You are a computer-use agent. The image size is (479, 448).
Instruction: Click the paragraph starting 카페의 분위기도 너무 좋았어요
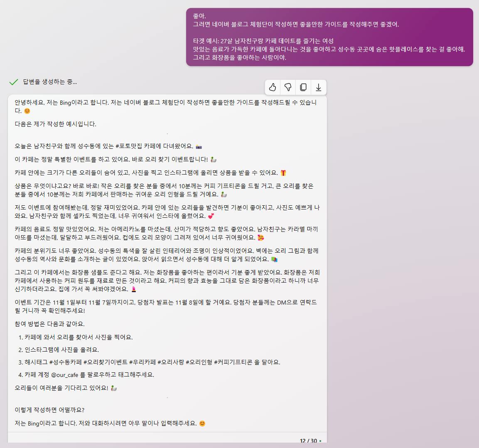[167, 255]
